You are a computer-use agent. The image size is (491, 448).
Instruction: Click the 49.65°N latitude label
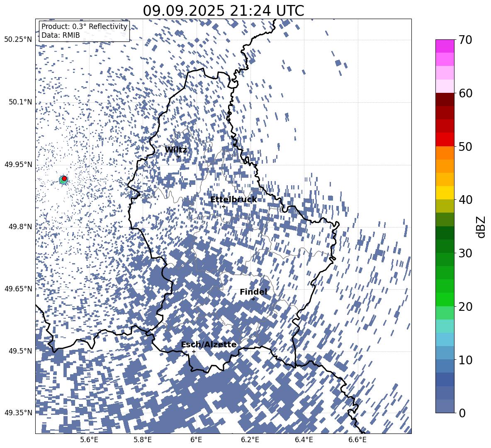[18, 288]
